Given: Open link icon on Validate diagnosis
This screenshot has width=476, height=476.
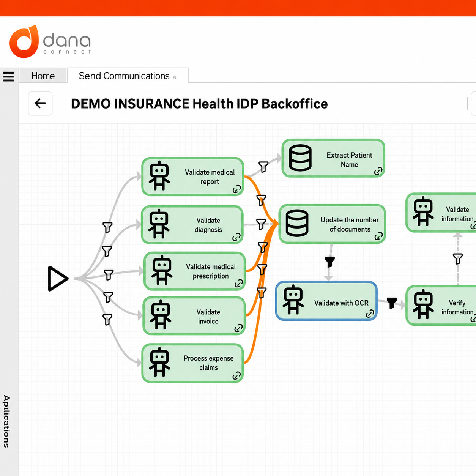Looking at the screenshot, I should point(236,237).
